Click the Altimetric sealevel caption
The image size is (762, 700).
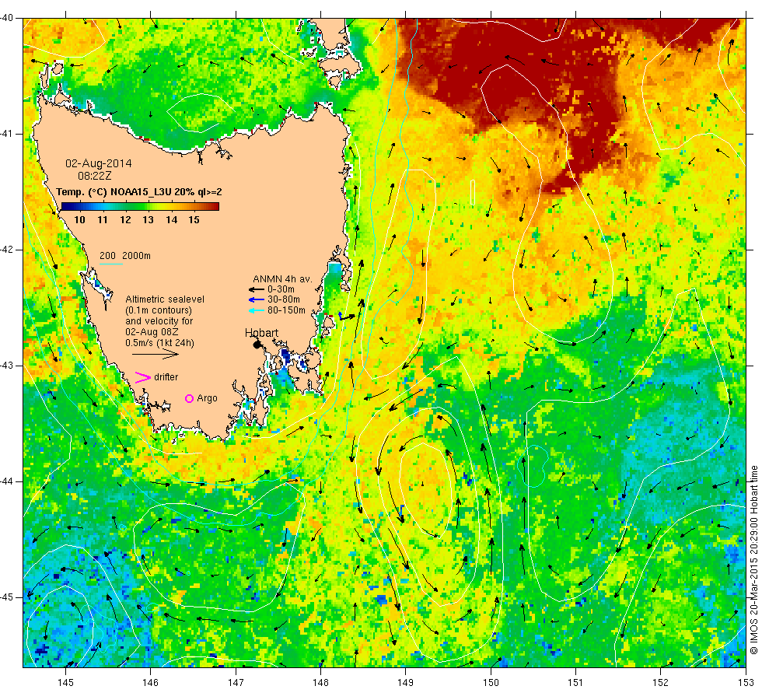tap(165, 299)
